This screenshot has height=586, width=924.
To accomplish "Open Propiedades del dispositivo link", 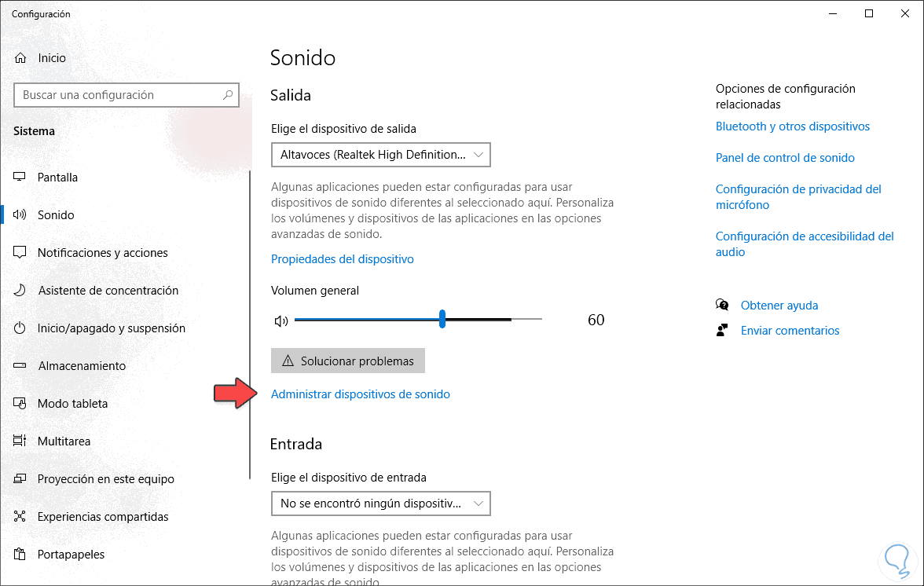I will click(342, 259).
